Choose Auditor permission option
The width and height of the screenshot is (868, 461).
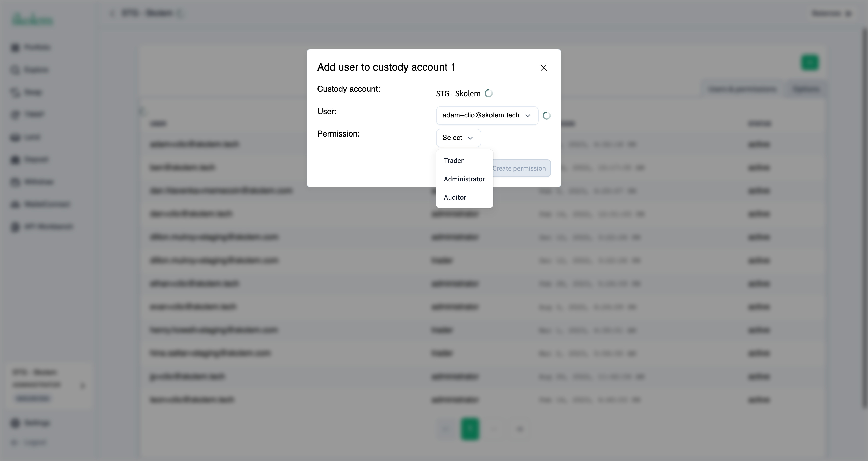455,198
